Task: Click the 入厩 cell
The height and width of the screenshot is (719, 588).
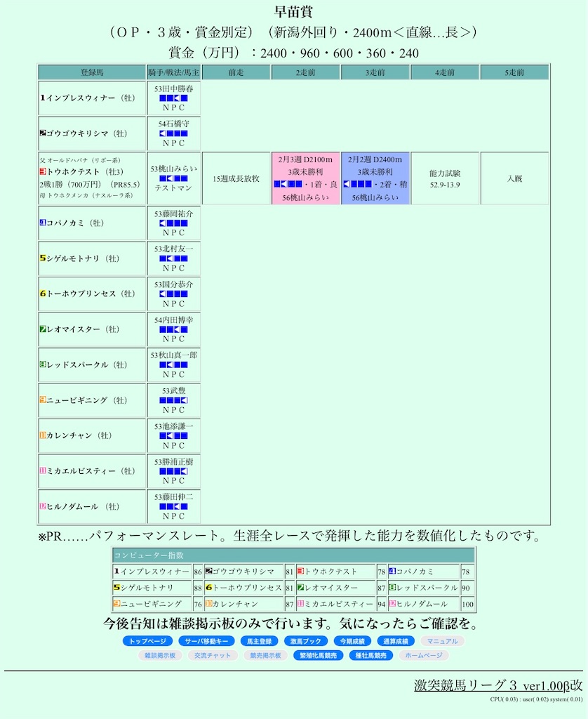Action: tap(514, 178)
